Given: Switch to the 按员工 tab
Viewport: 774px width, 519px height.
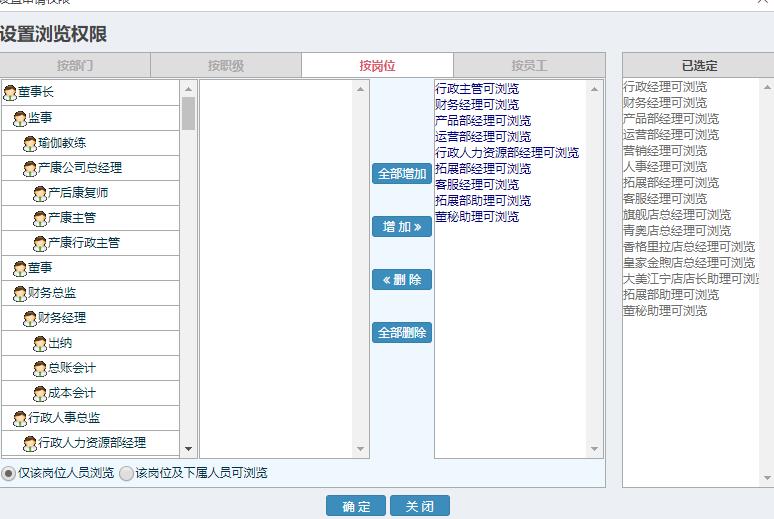Looking at the screenshot, I should pos(529,66).
